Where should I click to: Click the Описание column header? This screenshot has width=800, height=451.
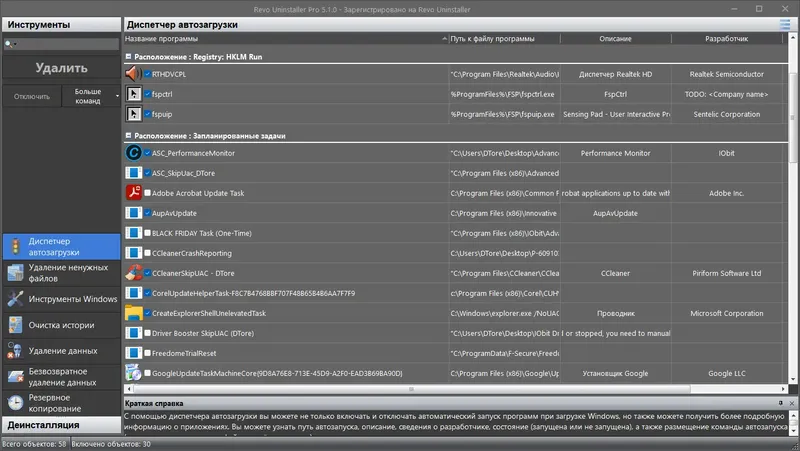click(x=615, y=39)
